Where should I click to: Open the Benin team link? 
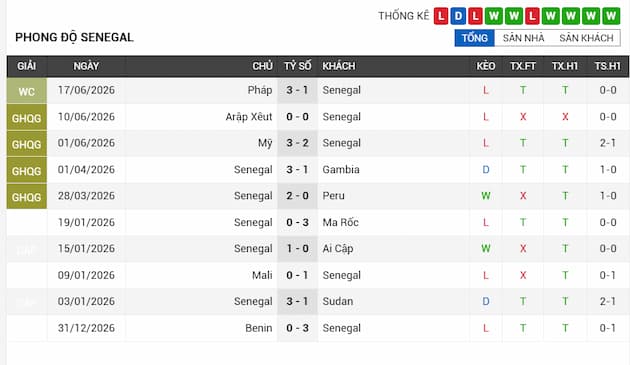258,328
